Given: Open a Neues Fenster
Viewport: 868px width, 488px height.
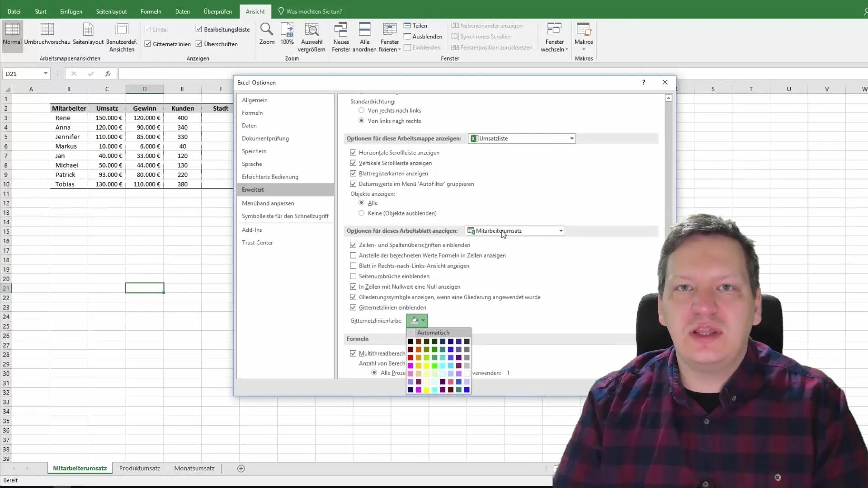Looking at the screenshot, I should tap(341, 30).
